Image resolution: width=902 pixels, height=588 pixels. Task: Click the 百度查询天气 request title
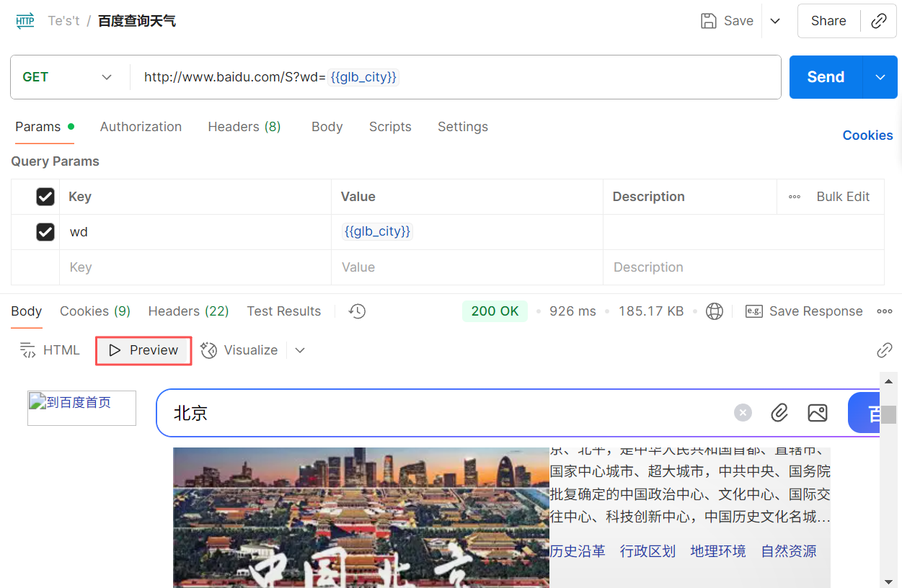pyautogui.click(x=137, y=21)
